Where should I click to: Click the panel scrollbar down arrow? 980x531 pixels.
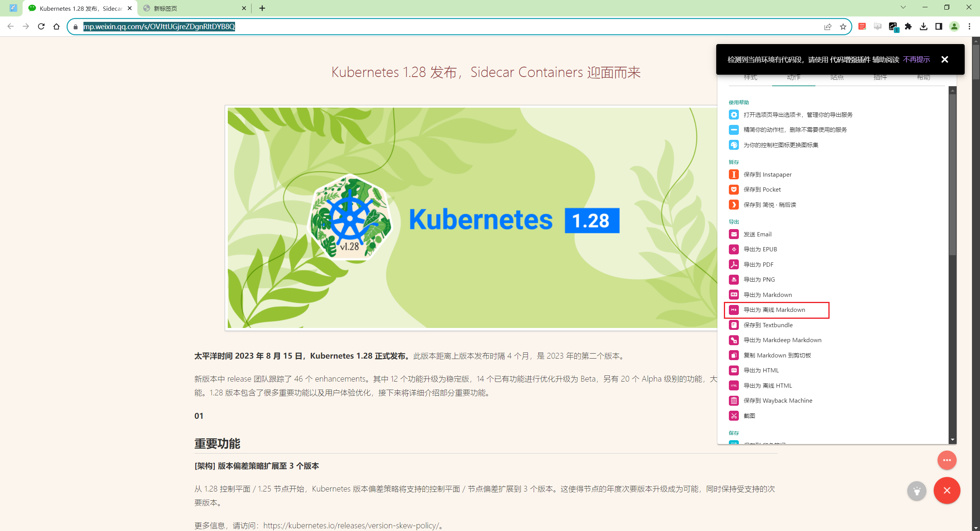[x=952, y=440]
